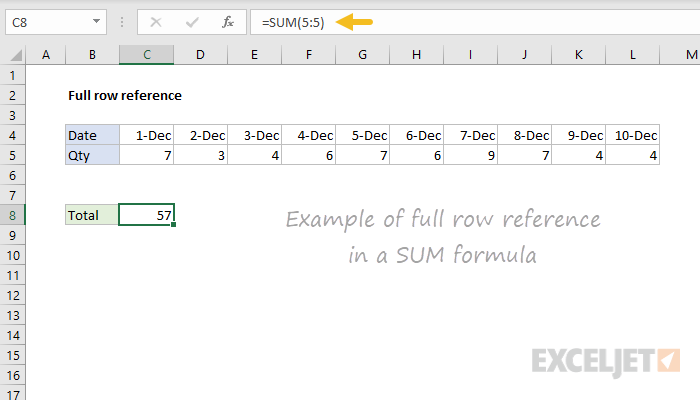
Task: Click the Name Box showing C8
Action: tap(56, 22)
